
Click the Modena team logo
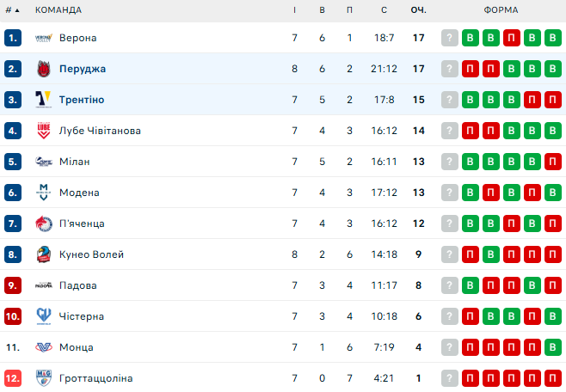point(44,193)
